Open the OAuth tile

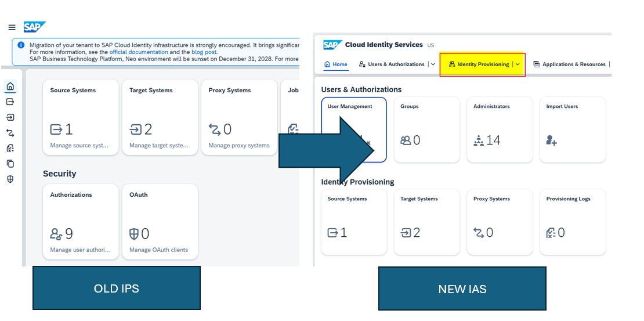click(160, 222)
